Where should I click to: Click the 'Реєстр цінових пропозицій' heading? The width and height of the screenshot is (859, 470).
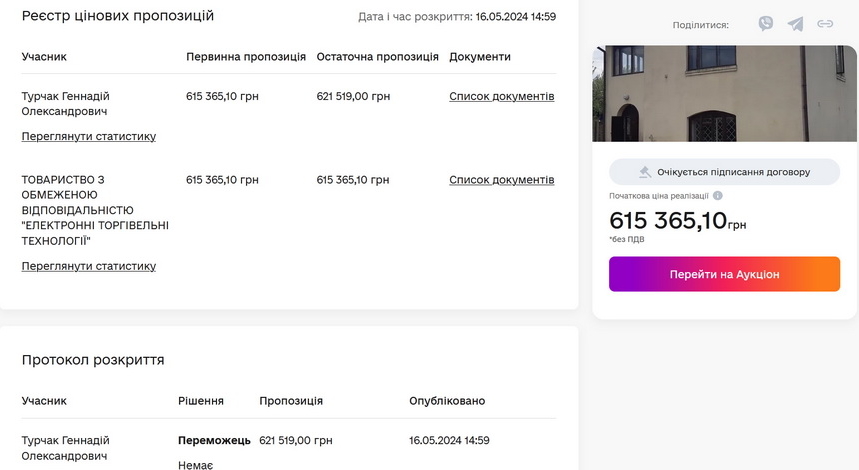pos(118,16)
